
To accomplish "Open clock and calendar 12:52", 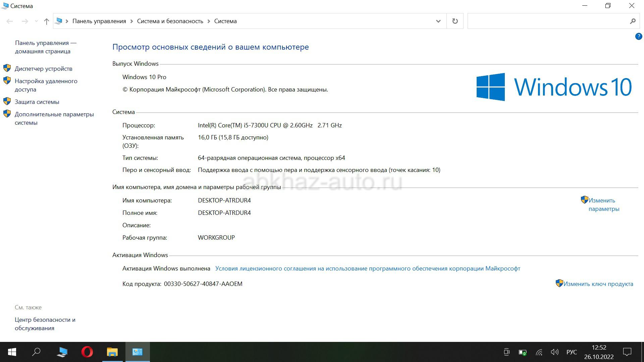I will pyautogui.click(x=599, y=352).
